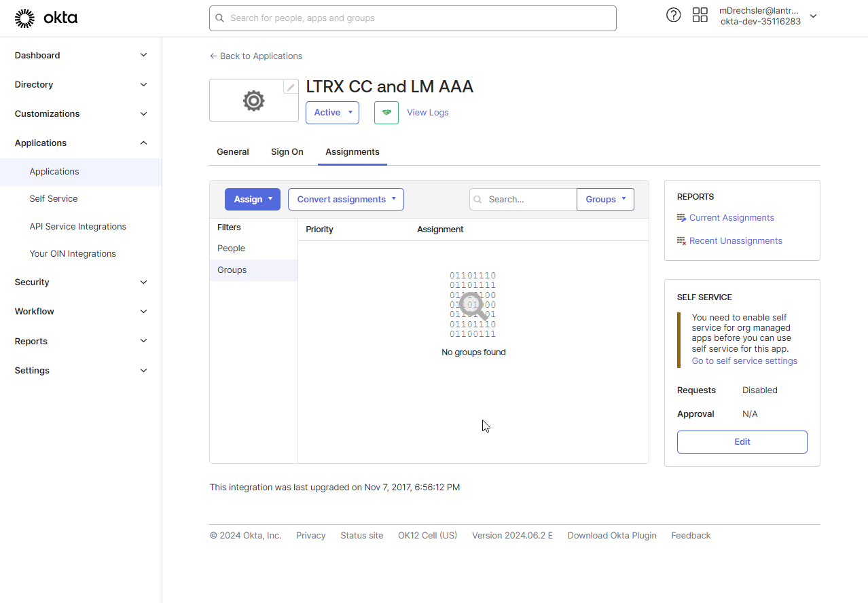Open the Active status dropdown
The width and height of the screenshot is (868, 603).
[332, 113]
